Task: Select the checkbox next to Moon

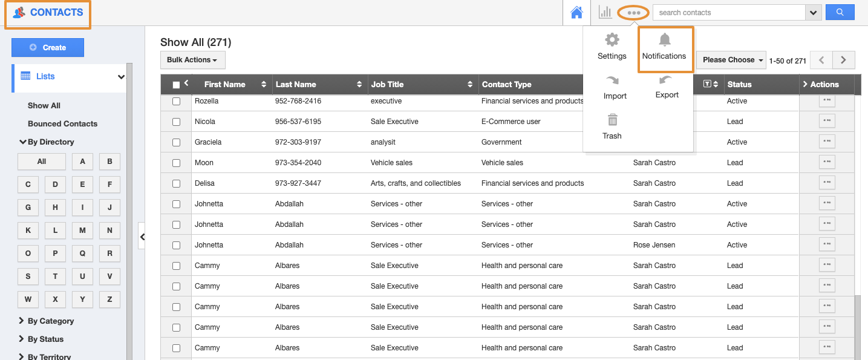Action: (176, 163)
